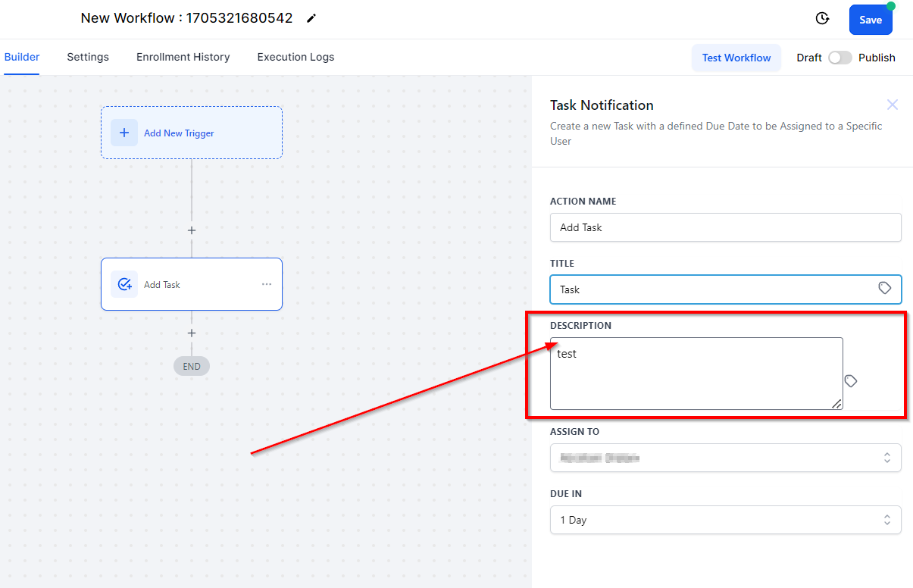Click the Test Workflow button
Image resolution: width=913 pixels, height=588 pixels.
736,58
